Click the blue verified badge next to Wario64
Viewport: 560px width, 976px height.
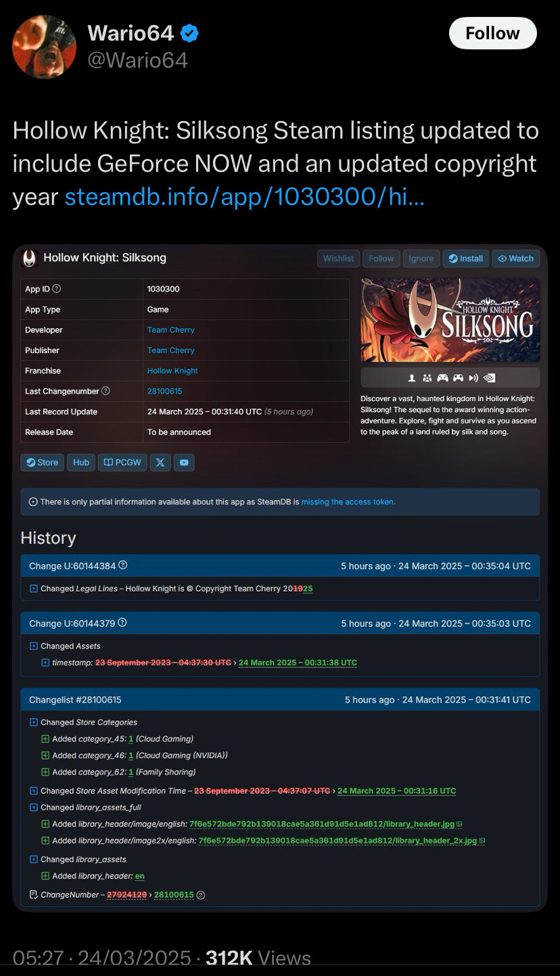[x=189, y=32]
